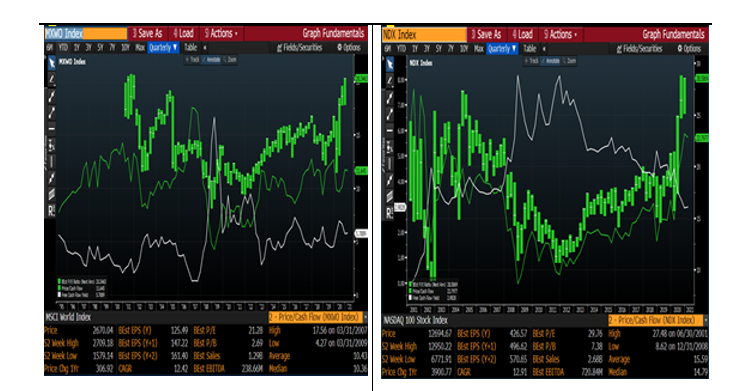Toggle Annotate mode in NDX chart
The image size is (740, 391).
click(550, 61)
